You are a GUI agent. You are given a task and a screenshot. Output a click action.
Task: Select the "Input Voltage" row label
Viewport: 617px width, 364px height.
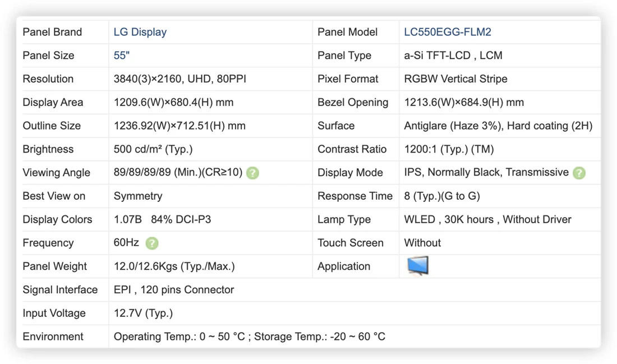point(54,313)
